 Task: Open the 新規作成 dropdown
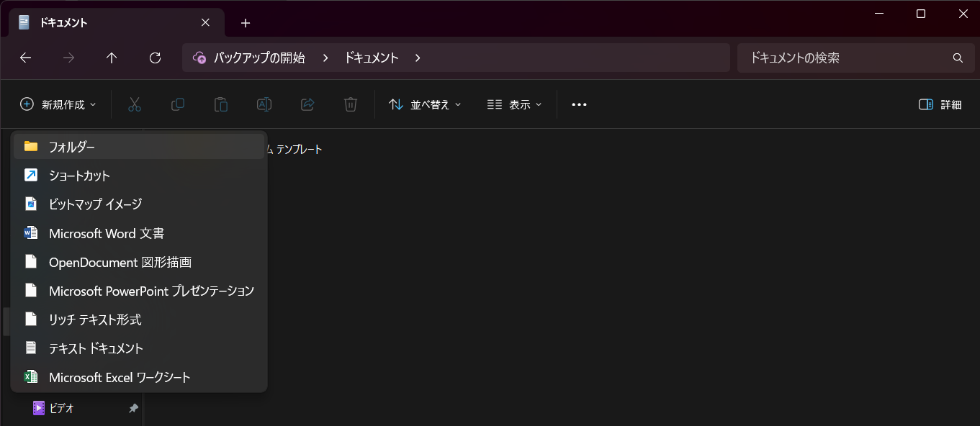(58, 104)
